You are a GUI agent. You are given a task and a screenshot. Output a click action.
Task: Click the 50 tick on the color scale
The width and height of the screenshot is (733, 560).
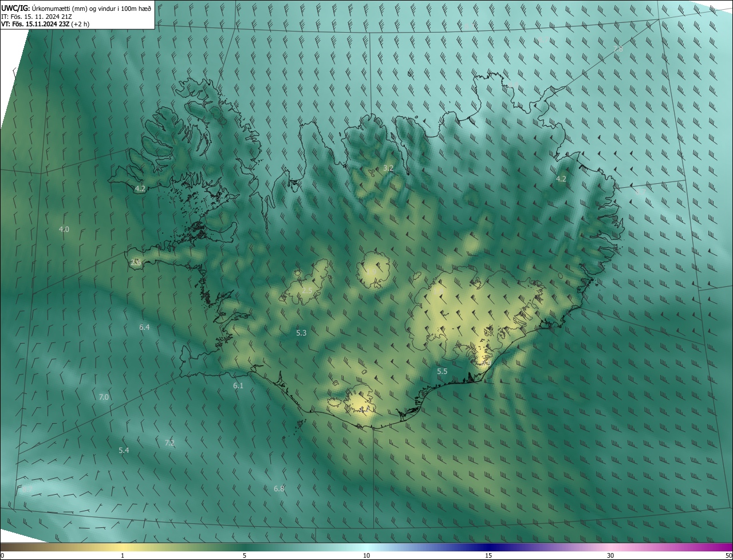coord(728,555)
